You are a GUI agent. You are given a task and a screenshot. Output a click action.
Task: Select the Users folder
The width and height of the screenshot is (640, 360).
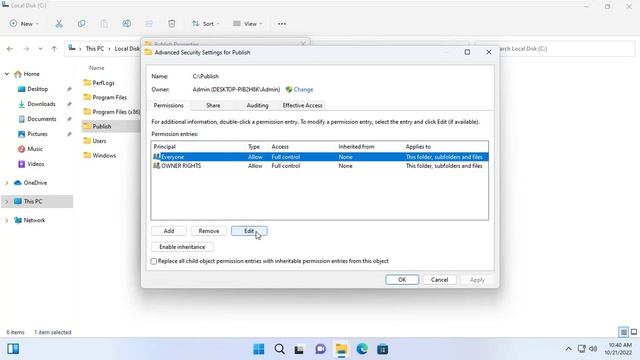click(x=95, y=141)
